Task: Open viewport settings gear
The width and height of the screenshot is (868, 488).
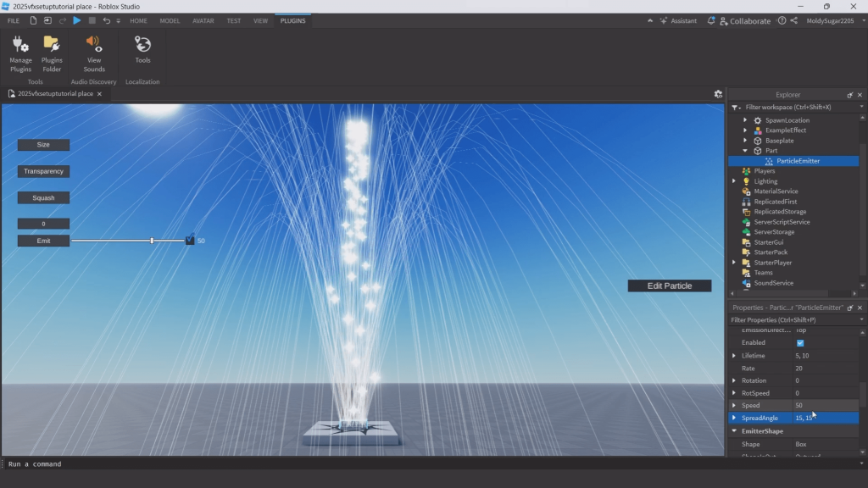Action: [x=718, y=94]
